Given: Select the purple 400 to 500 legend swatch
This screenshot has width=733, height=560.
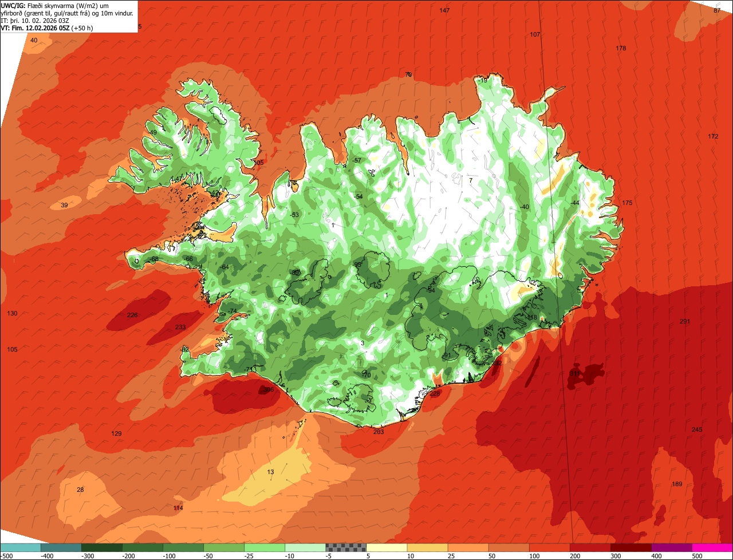Looking at the screenshot, I should (x=672, y=547).
